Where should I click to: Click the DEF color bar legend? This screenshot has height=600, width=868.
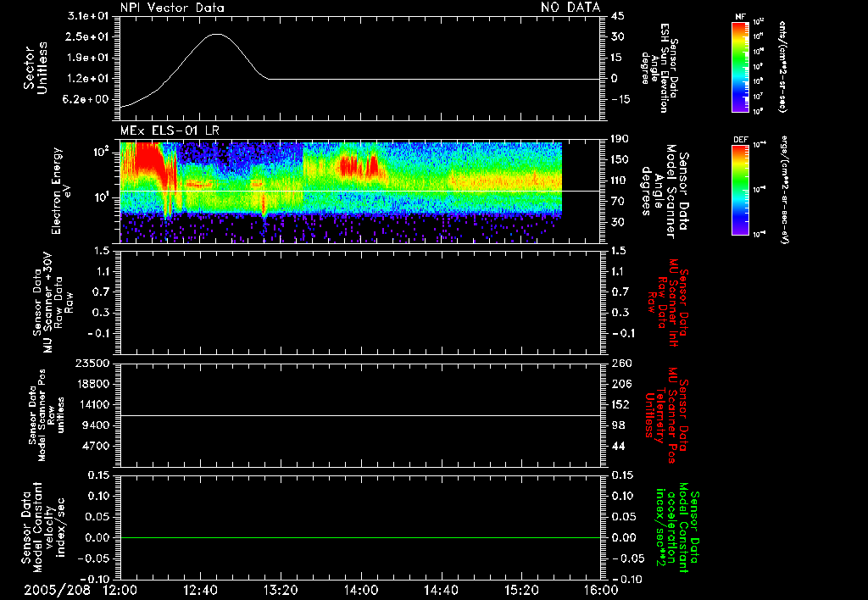click(740, 191)
